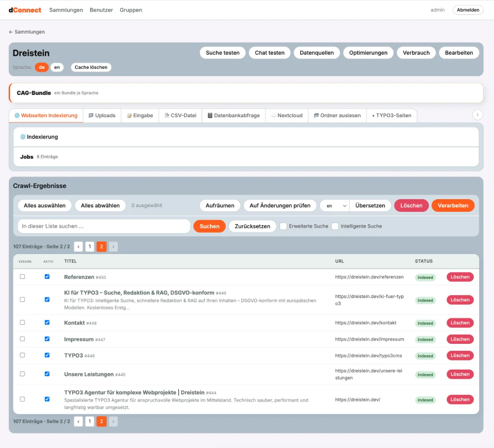Image resolution: width=494 pixels, height=448 pixels.
Task: Click Bearbeiten for Dreistein collection
Action: [459, 53]
